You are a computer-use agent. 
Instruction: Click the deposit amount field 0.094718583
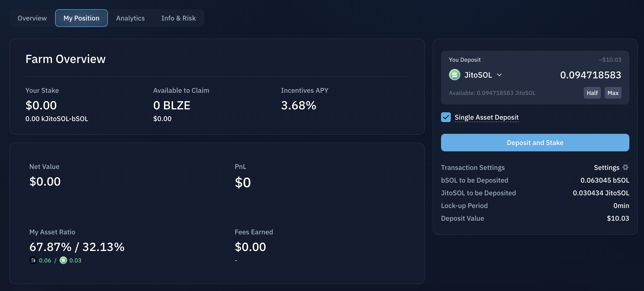click(x=590, y=75)
